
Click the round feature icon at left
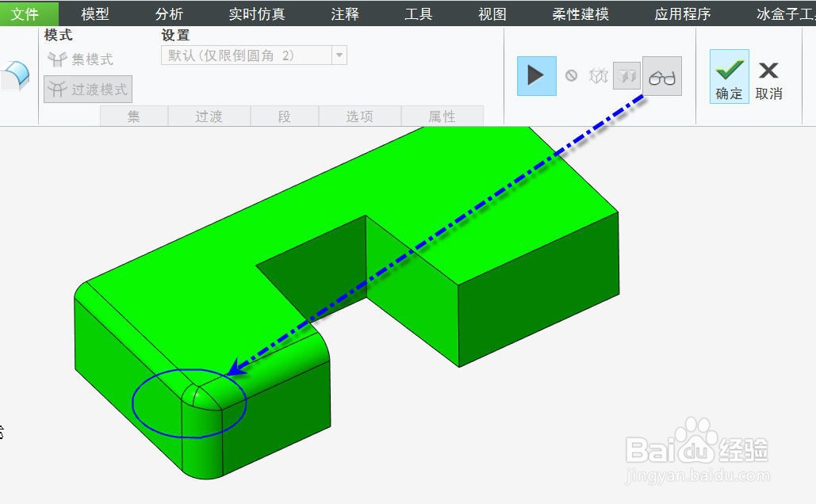(15, 76)
